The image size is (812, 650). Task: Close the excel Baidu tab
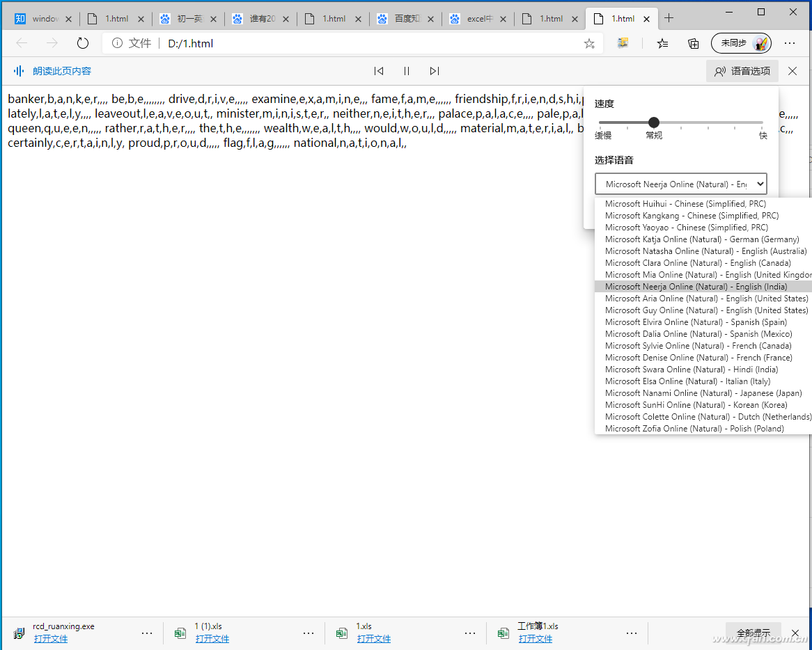[x=502, y=19]
